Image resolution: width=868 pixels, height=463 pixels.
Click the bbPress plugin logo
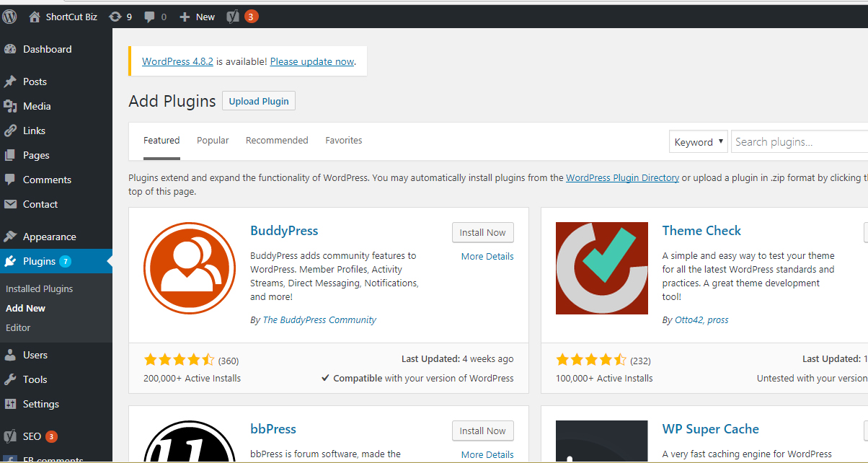pos(190,441)
